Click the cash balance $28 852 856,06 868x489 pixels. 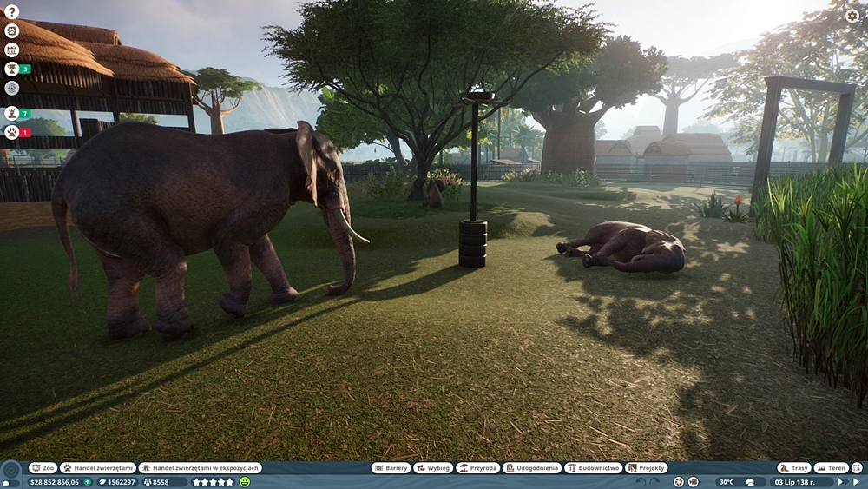54,482
